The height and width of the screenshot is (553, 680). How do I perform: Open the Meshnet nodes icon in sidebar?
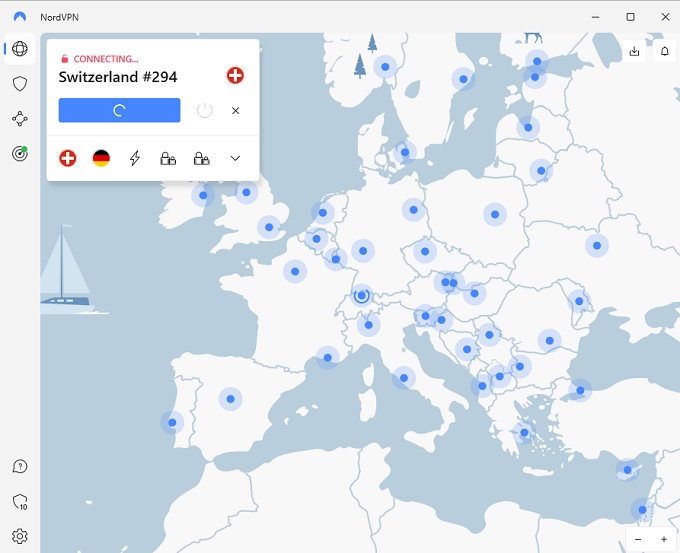pyautogui.click(x=20, y=118)
